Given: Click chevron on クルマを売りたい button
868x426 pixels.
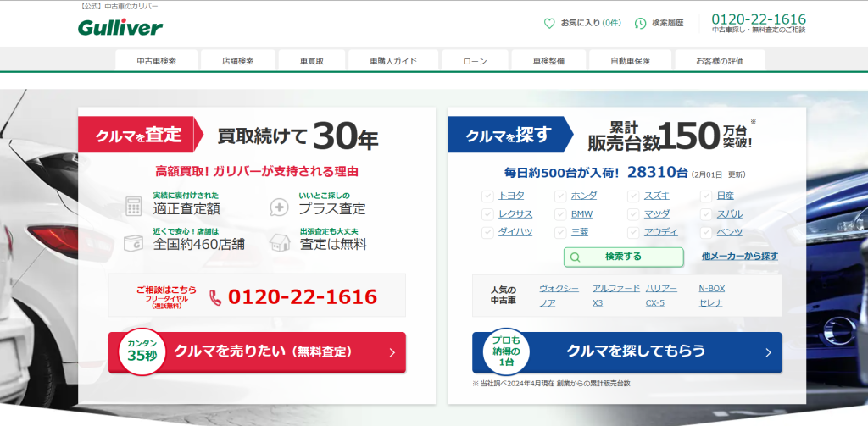Looking at the screenshot, I should click(x=392, y=353).
